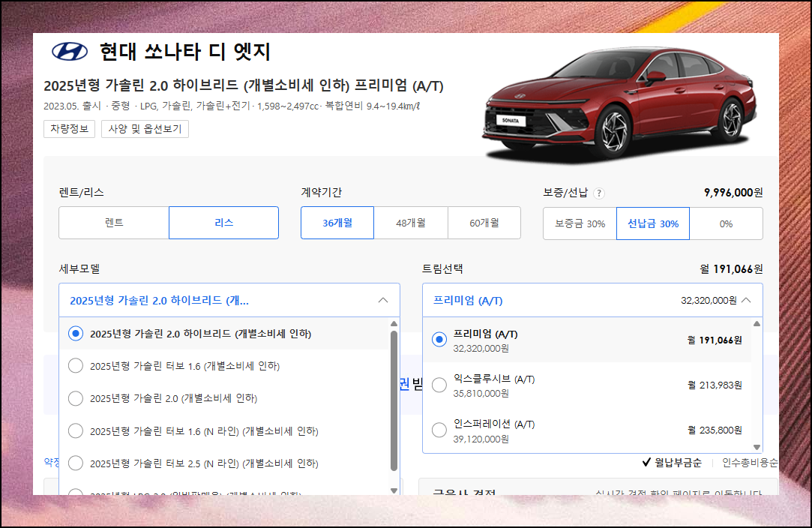Click the 월 235,800원 price text
Image resolution: width=812 pixels, height=528 pixels.
[x=715, y=430]
